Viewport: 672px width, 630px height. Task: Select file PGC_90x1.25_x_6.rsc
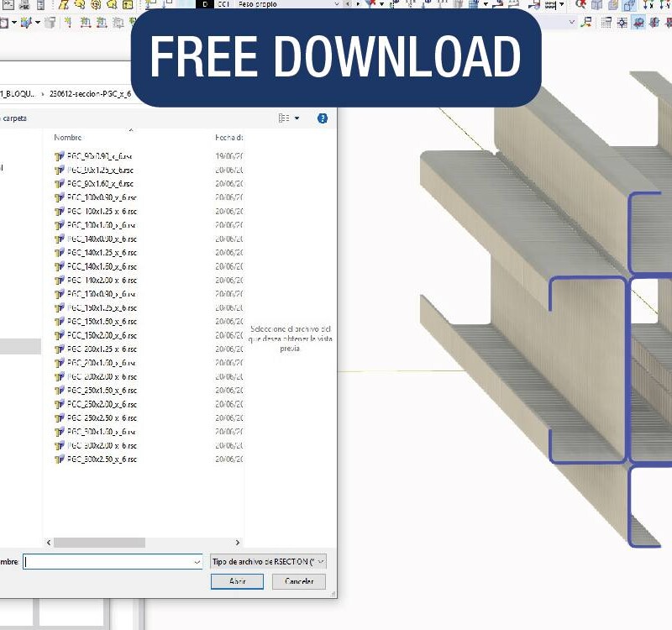pos(94,171)
